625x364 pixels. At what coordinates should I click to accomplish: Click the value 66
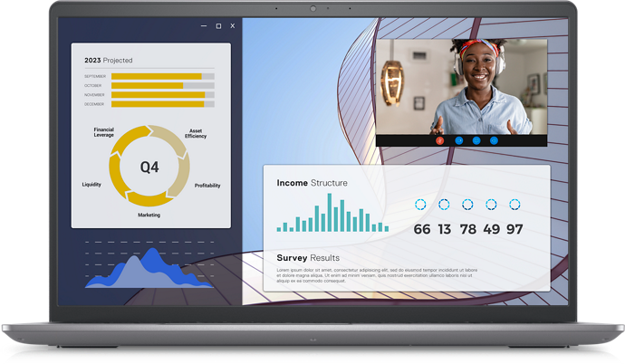(422, 229)
